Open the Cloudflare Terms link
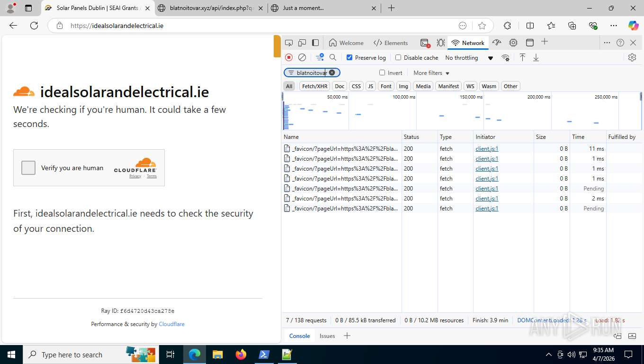The height and width of the screenshot is (364, 644). point(152,176)
